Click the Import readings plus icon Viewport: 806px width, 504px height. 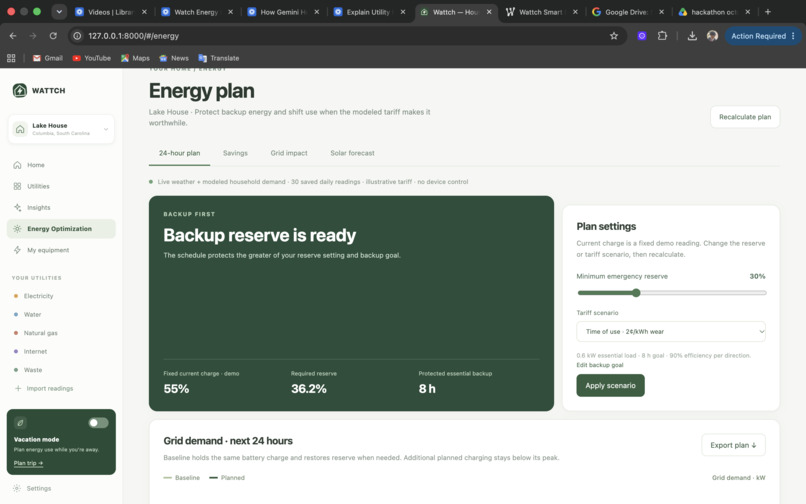pos(18,388)
